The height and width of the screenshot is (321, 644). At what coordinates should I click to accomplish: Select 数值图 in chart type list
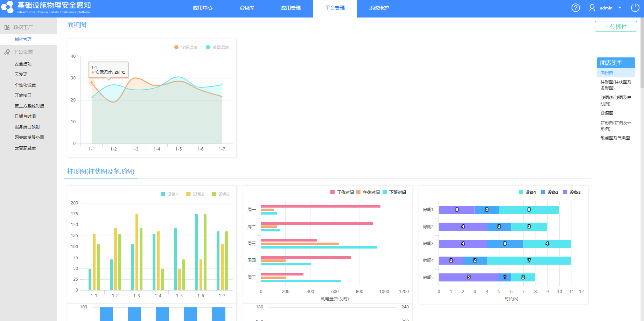tap(607, 113)
